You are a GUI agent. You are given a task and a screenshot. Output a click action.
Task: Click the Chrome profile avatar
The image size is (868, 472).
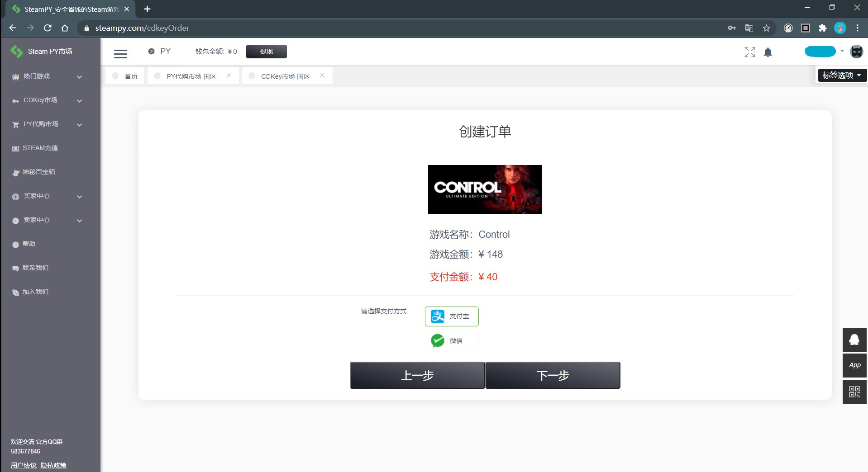click(x=840, y=28)
